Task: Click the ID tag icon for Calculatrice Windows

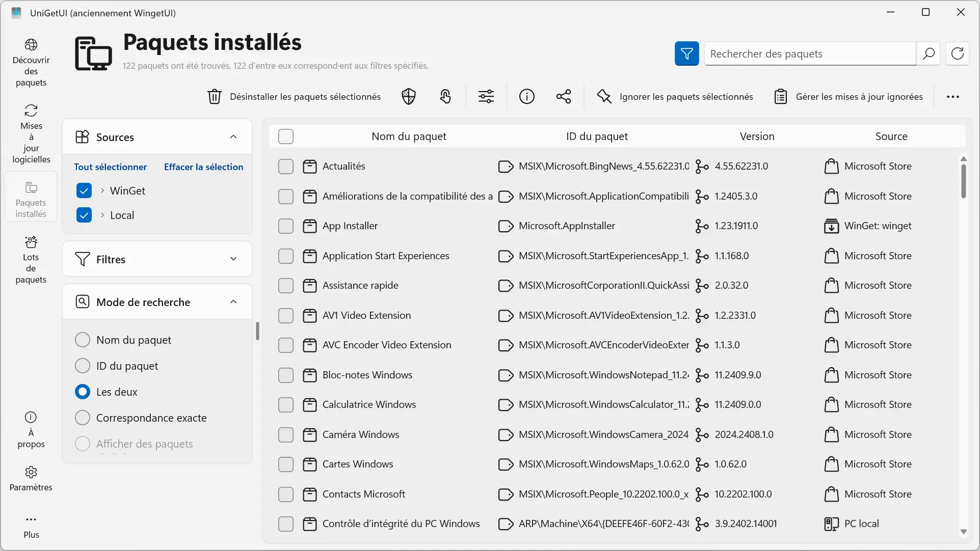Action: (x=506, y=405)
